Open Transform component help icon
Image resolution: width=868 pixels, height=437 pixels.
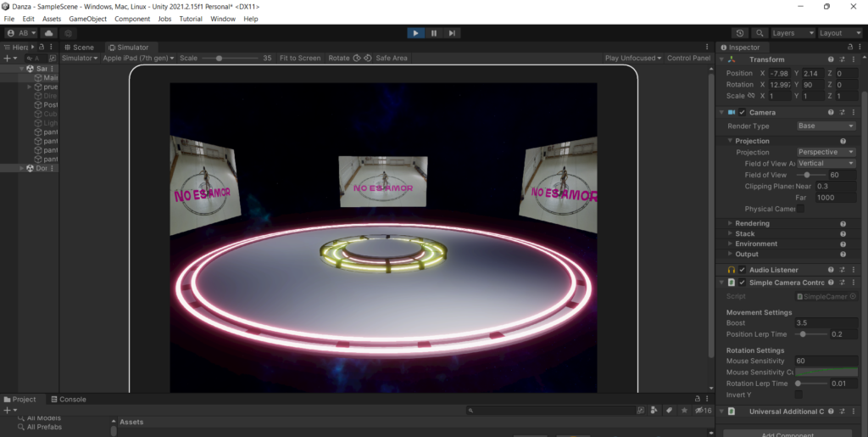click(831, 59)
